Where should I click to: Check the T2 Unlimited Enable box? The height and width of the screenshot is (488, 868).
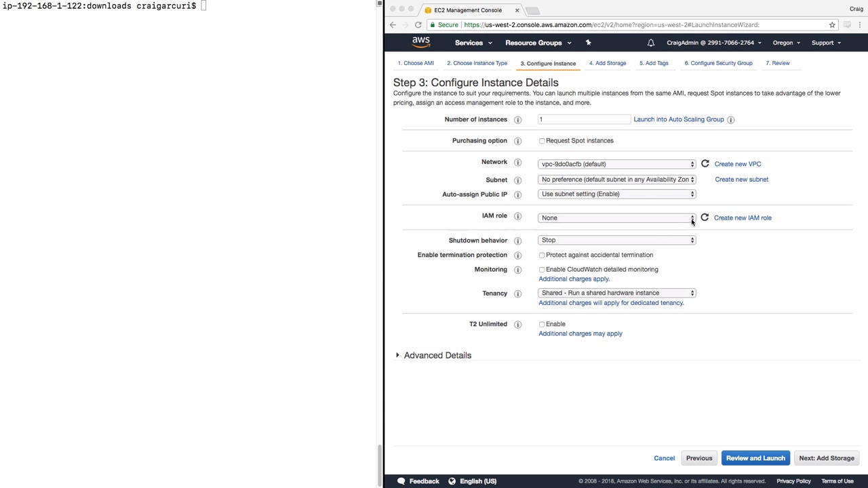click(542, 325)
